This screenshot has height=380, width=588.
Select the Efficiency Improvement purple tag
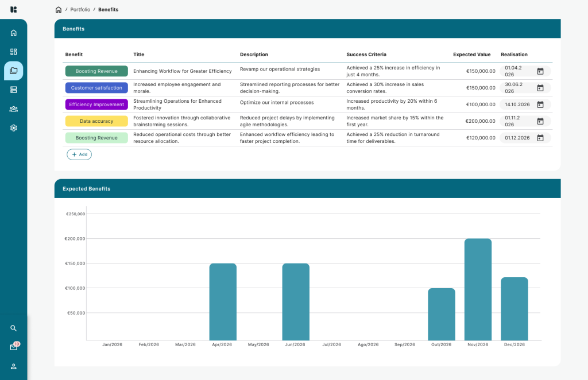[x=96, y=104]
